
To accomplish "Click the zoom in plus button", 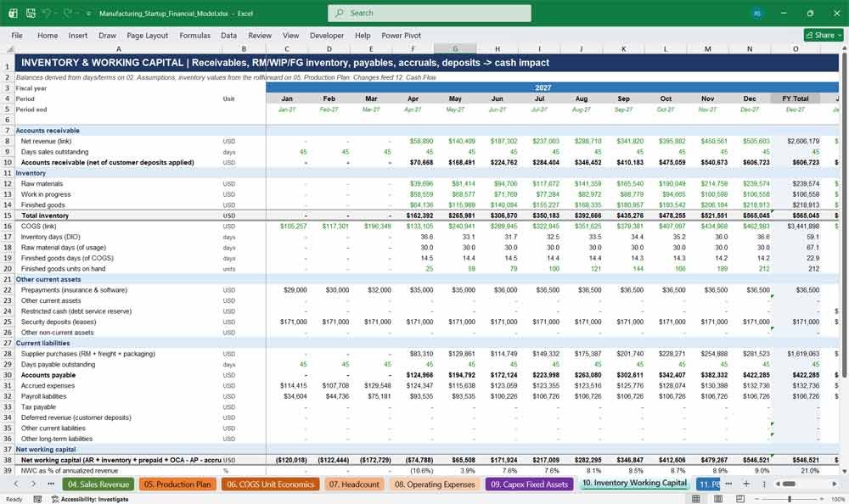I will click(x=823, y=499).
